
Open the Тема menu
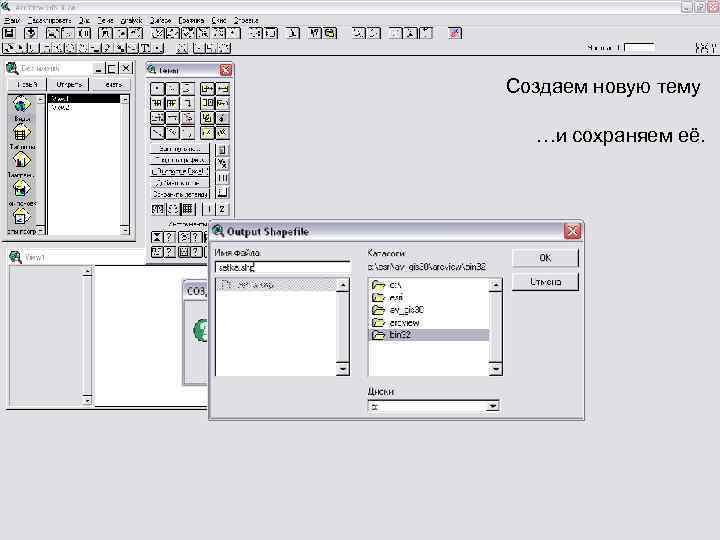(105, 20)
